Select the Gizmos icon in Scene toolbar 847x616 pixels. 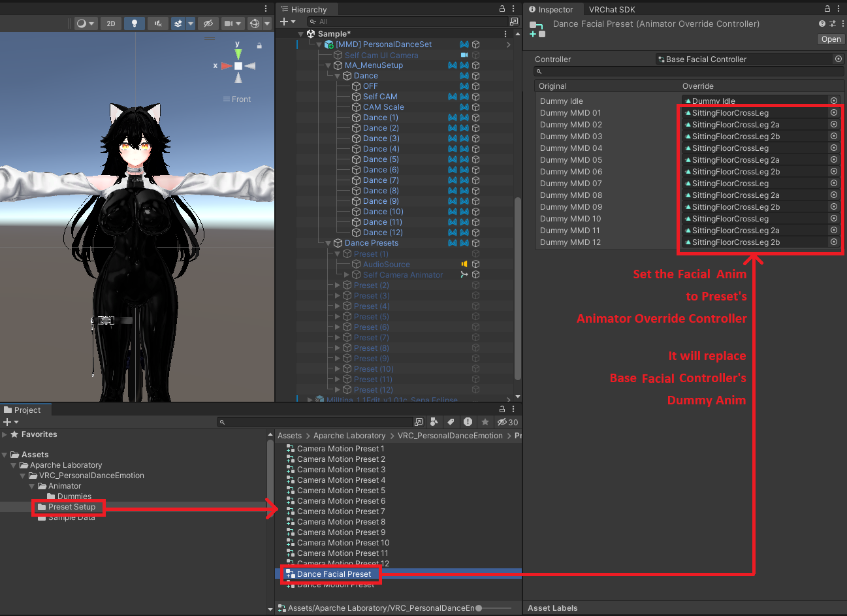[x=254, y=24]
